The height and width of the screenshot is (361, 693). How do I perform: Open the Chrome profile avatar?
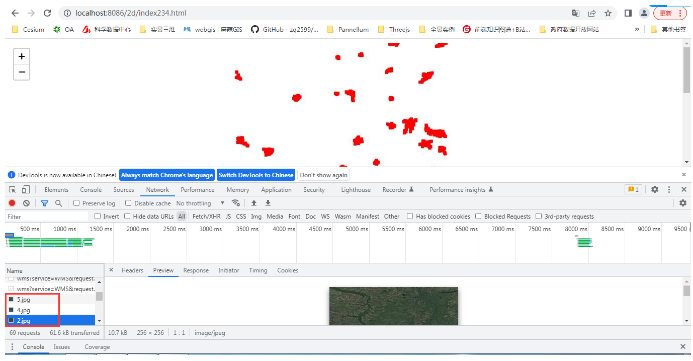[644, 13]
